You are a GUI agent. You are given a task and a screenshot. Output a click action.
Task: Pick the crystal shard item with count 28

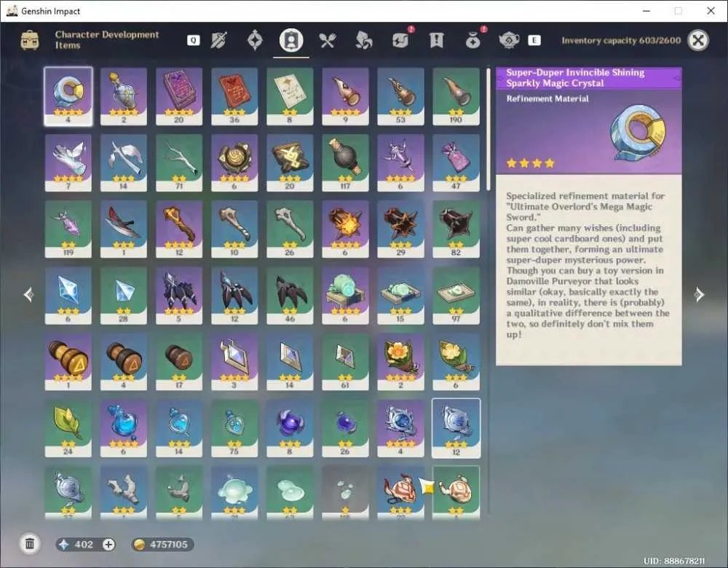(124, 296)
